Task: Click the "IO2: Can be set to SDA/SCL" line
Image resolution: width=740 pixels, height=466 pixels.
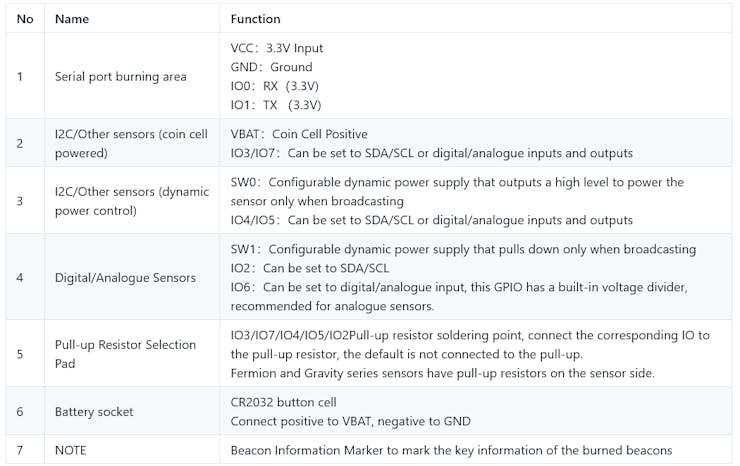Action: coord(309,268)
